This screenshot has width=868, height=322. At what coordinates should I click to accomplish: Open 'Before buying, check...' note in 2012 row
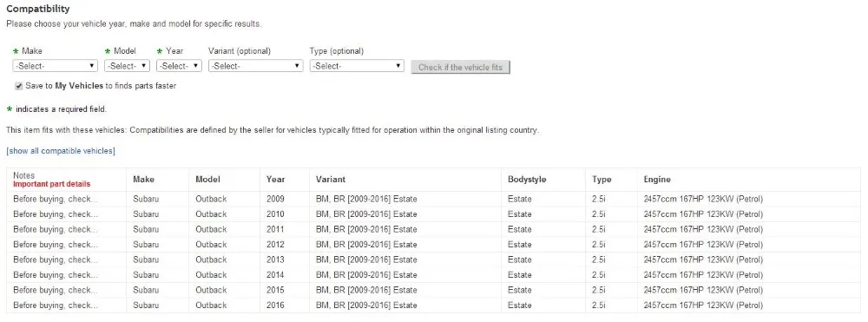(x=56, y=245)
